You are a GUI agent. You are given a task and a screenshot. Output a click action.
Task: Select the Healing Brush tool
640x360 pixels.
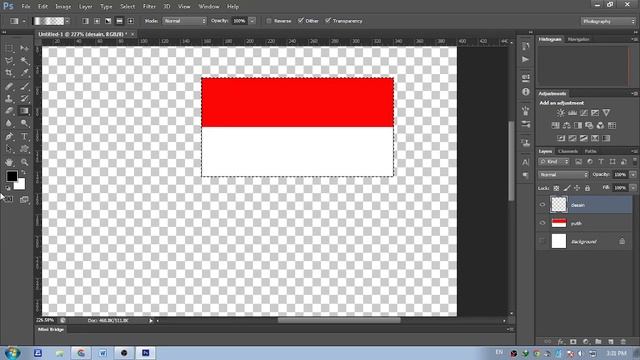point(9,86)
